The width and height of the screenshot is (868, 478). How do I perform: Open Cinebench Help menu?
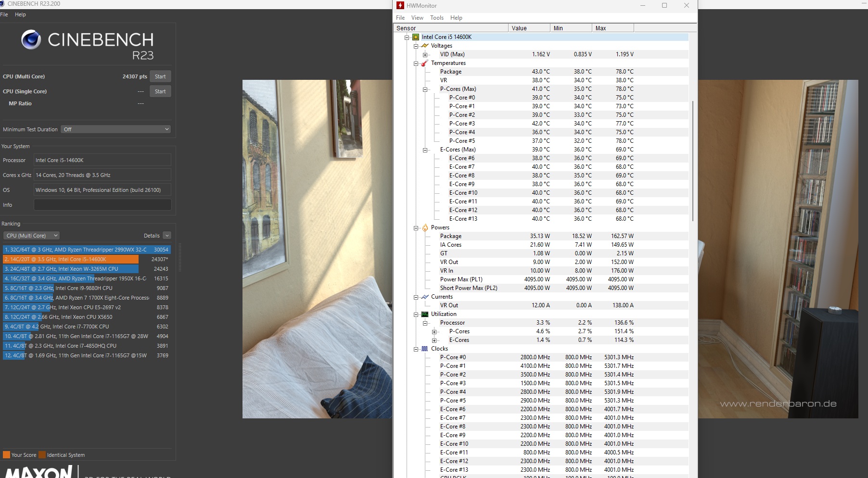pyautogui.click(x=20, y=14)
